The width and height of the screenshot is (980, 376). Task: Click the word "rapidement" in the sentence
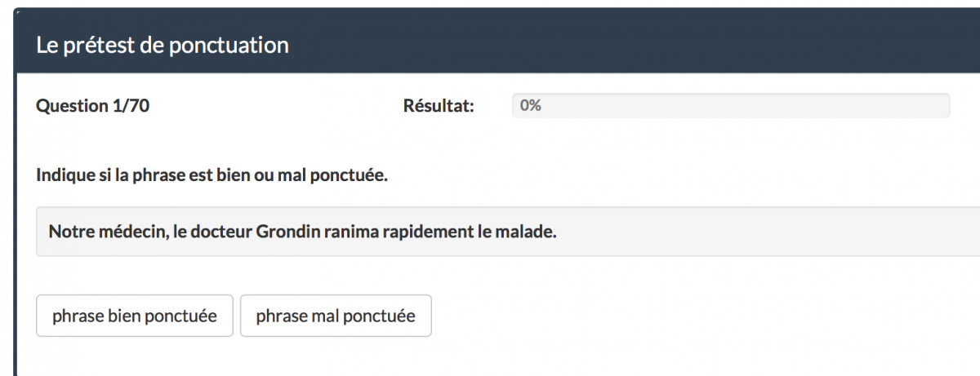tap(424, 231)
